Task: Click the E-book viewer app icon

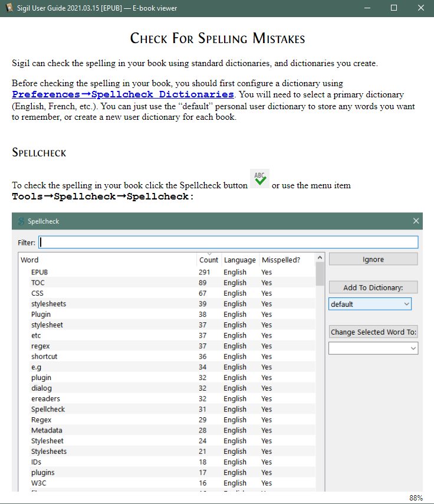Action: (9, 8)
